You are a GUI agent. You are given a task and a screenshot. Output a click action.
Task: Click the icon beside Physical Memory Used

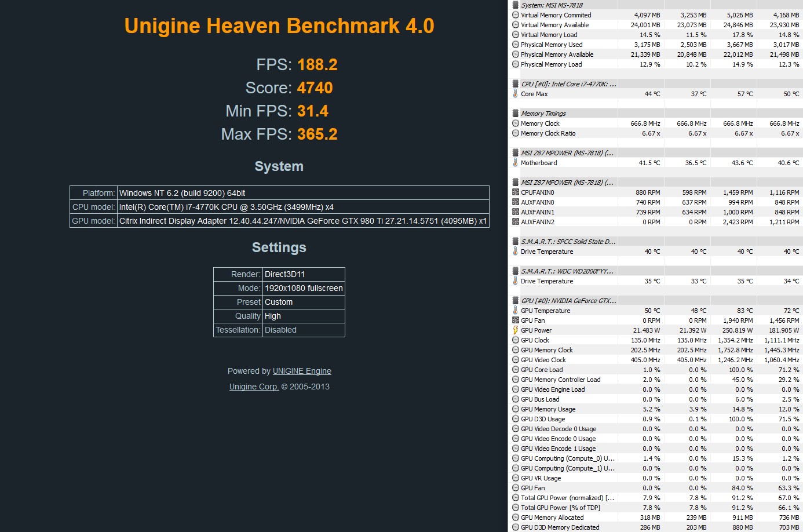516,45
